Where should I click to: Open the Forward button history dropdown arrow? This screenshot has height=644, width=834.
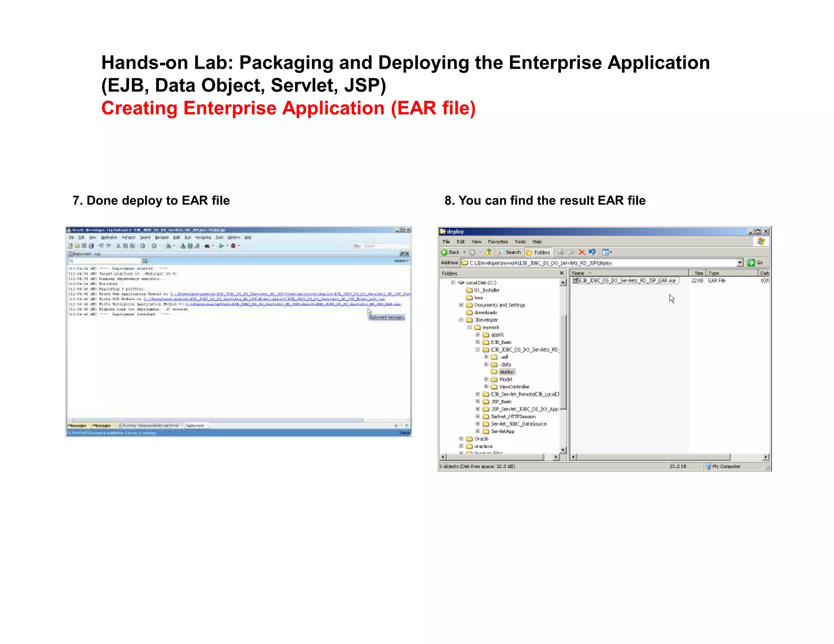(480, 252)
